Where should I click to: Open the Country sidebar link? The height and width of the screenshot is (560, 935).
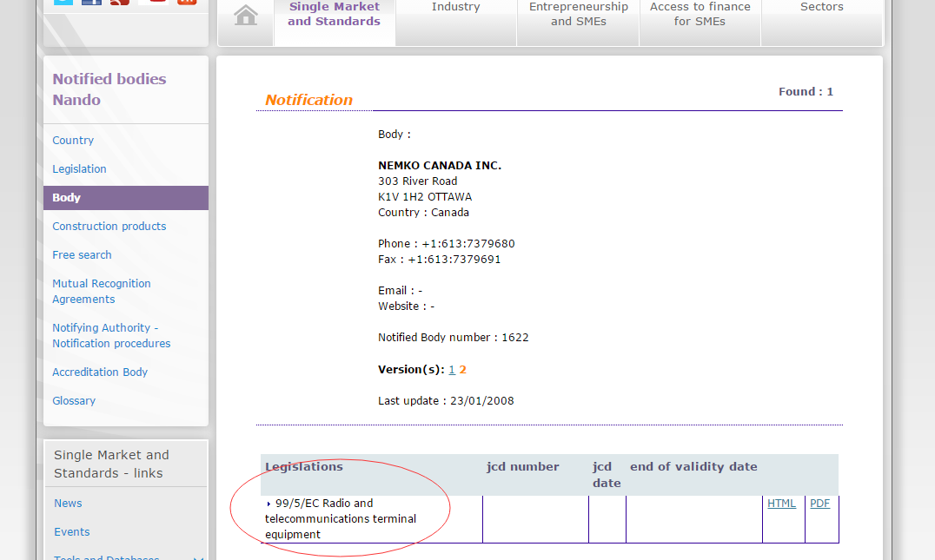click(73, 141)
